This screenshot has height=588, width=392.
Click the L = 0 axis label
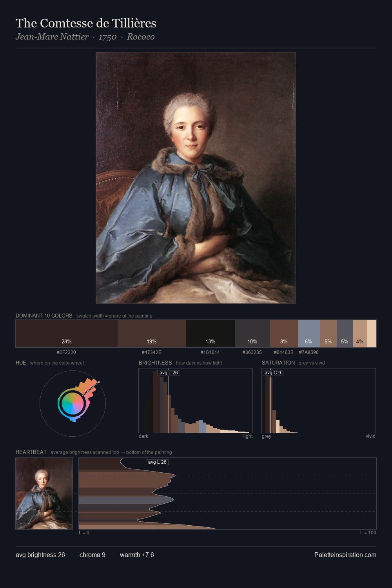click(x=84, y=533)
